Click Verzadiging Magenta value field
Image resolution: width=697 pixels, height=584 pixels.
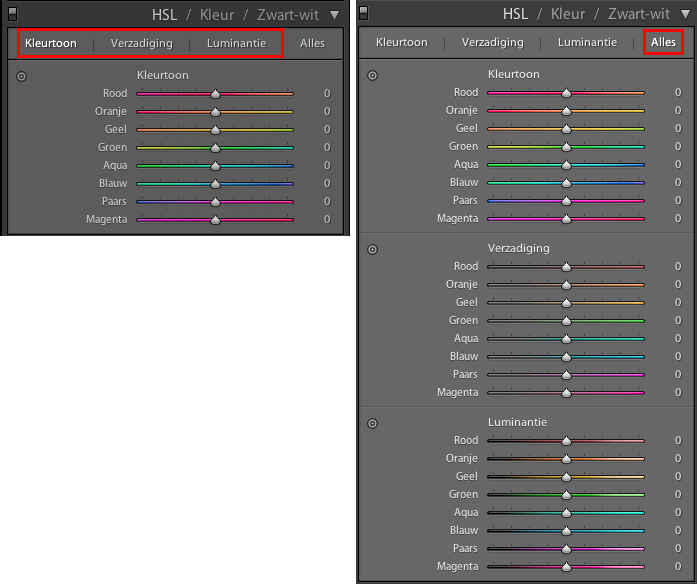tap(678, 392)
